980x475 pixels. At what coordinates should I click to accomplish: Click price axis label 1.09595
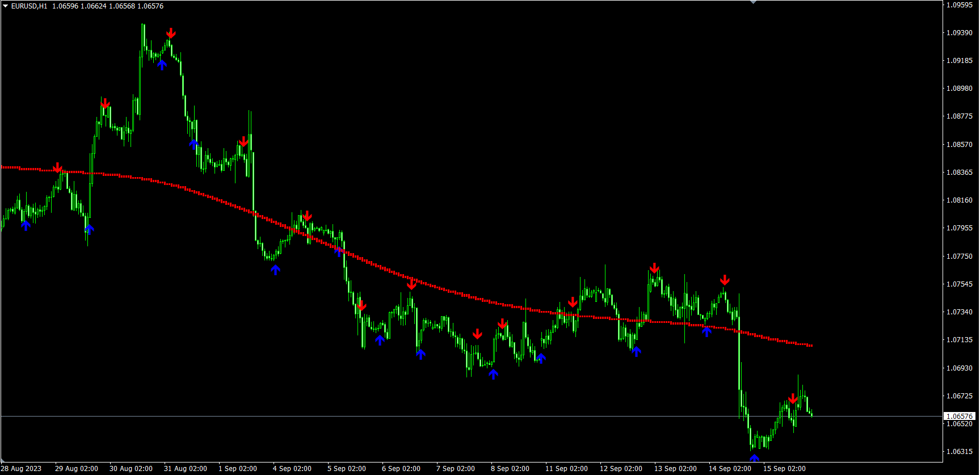tap(960, 5)
